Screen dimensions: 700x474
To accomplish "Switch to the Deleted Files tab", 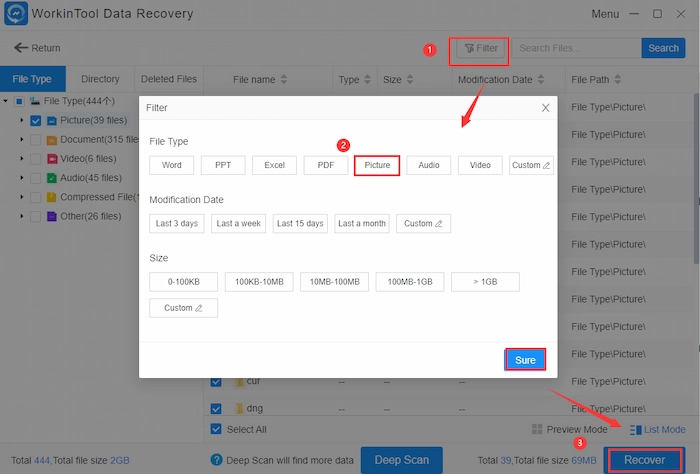I will tap(169, 79).
